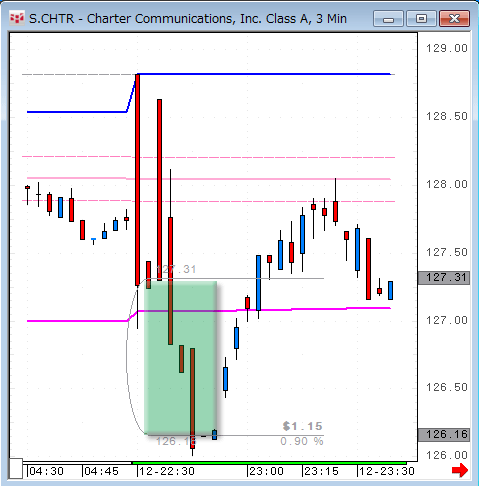Maximize the S.CHTR chart window
The height and width of the screenshot is (486, 479).
coord(421,18)
